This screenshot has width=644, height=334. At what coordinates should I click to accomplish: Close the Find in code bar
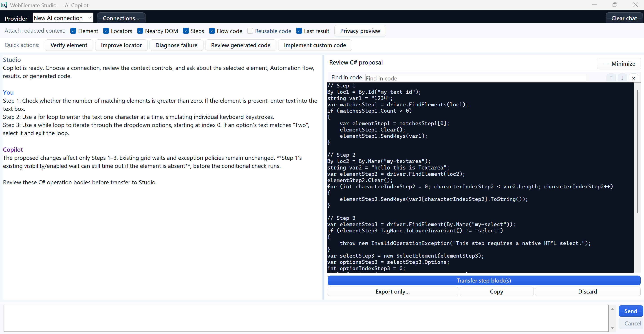point(633,78)
